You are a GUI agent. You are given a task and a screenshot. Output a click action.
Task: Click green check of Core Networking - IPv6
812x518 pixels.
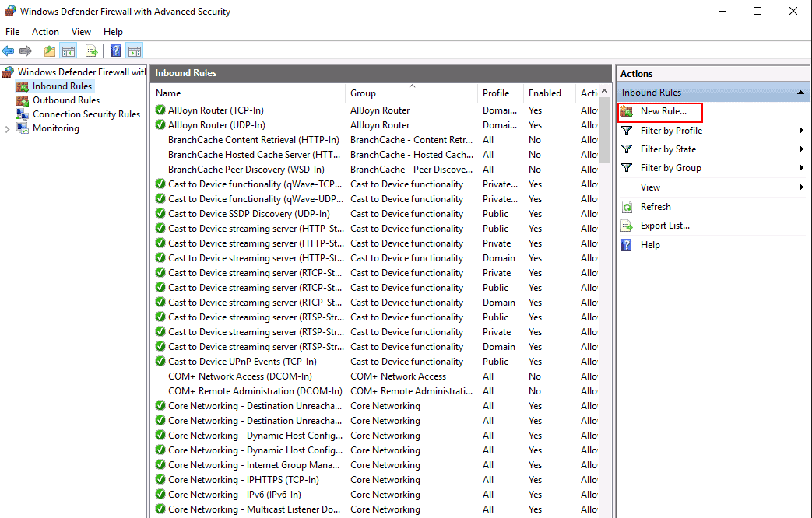[x=160, y=494]
